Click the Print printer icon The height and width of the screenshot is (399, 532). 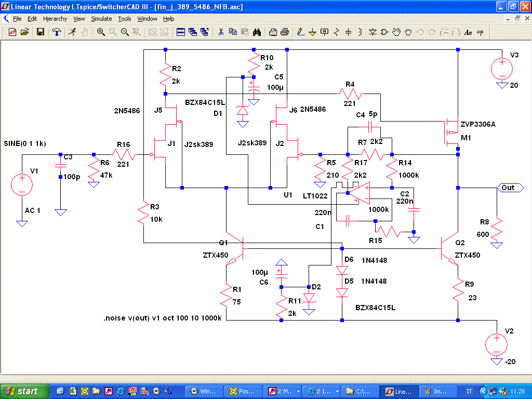[x=285, y=32]
